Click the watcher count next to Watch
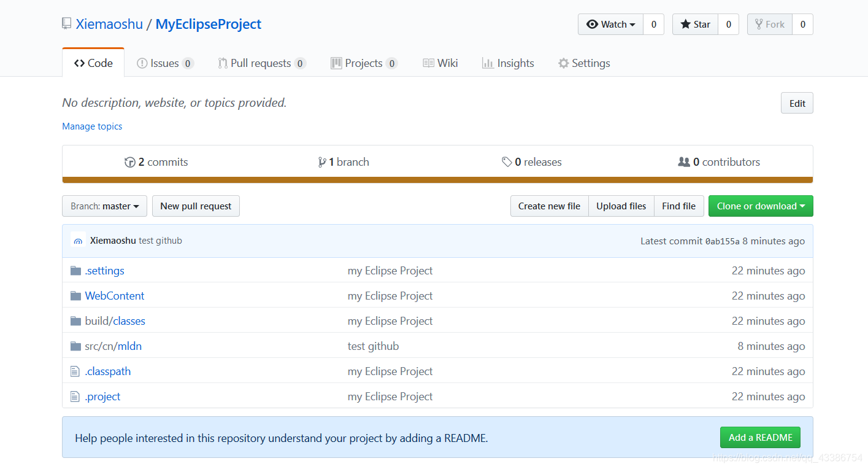This screenshot has width=868, height=469. click(653, 25)
